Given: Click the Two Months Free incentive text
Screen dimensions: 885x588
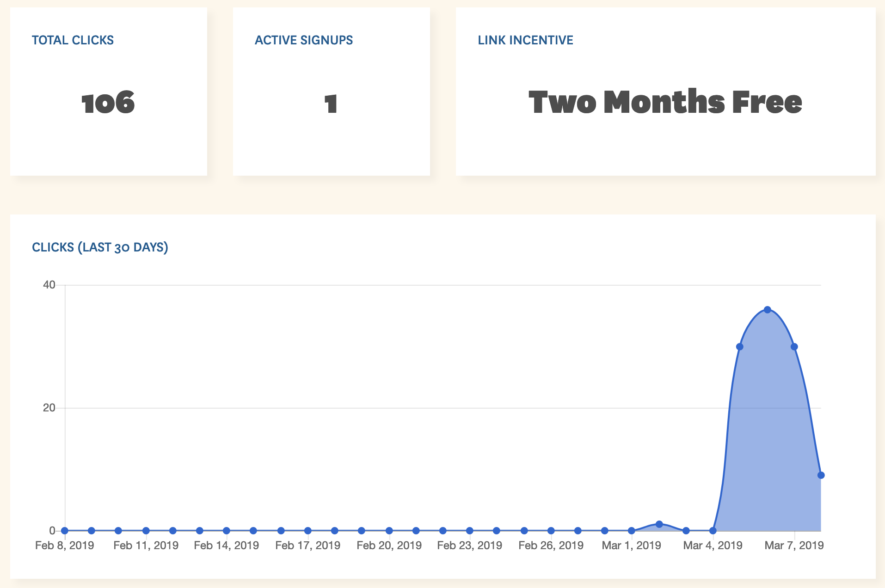Looking at the screenshot, I should pos(665,102).
